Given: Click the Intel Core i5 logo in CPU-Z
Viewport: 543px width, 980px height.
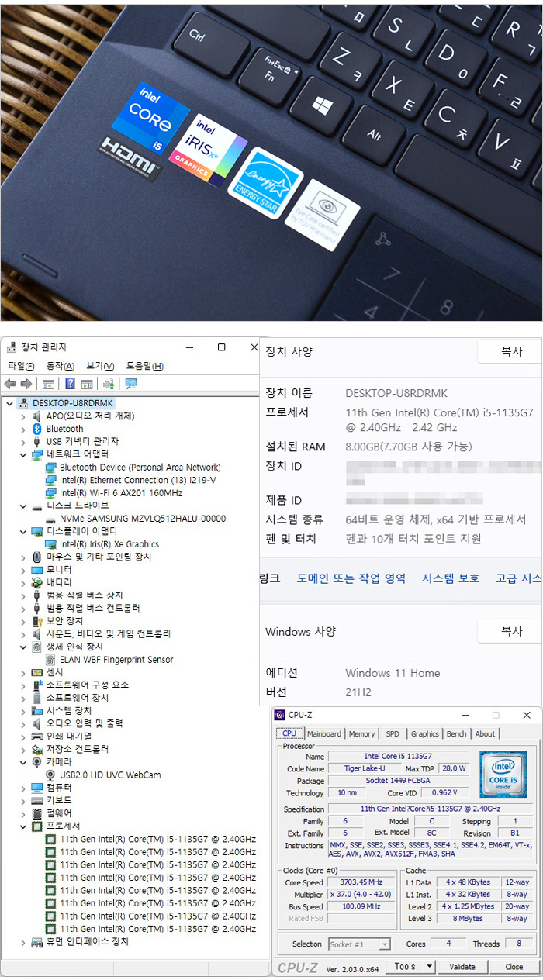Looking at the screenshot, I should tap(503, 774).
